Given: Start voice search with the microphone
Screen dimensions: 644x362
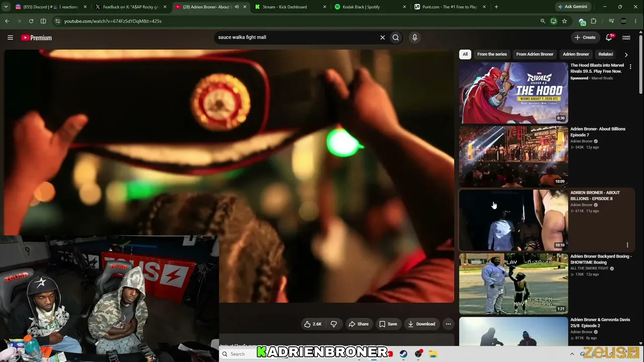Looking at the screenshot, I should pyautogui.click(x=415, y=37).
